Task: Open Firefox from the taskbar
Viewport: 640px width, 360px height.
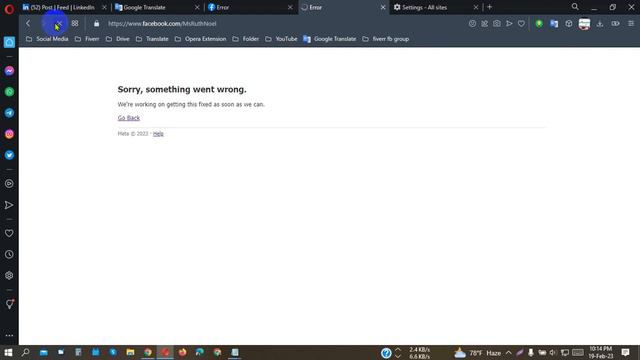Action: pos(182,352)
